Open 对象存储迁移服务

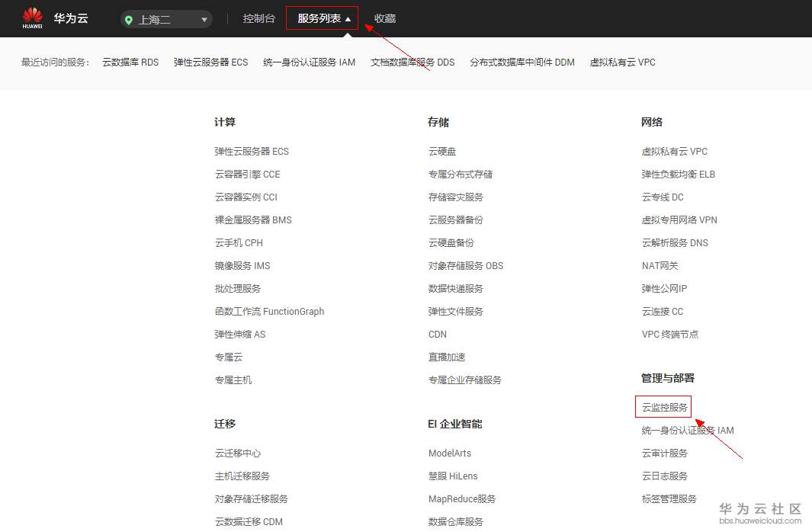251,499
